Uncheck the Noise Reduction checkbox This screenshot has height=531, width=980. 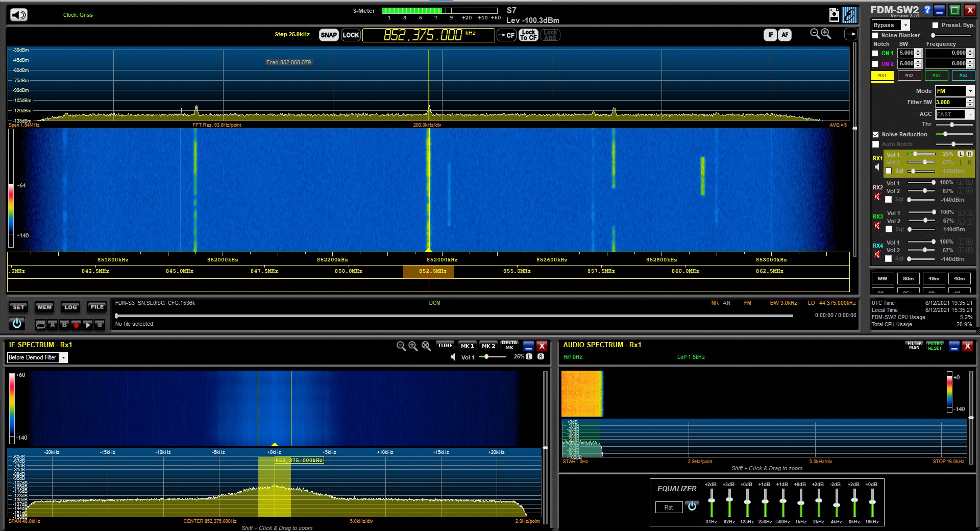click(876, 134)
